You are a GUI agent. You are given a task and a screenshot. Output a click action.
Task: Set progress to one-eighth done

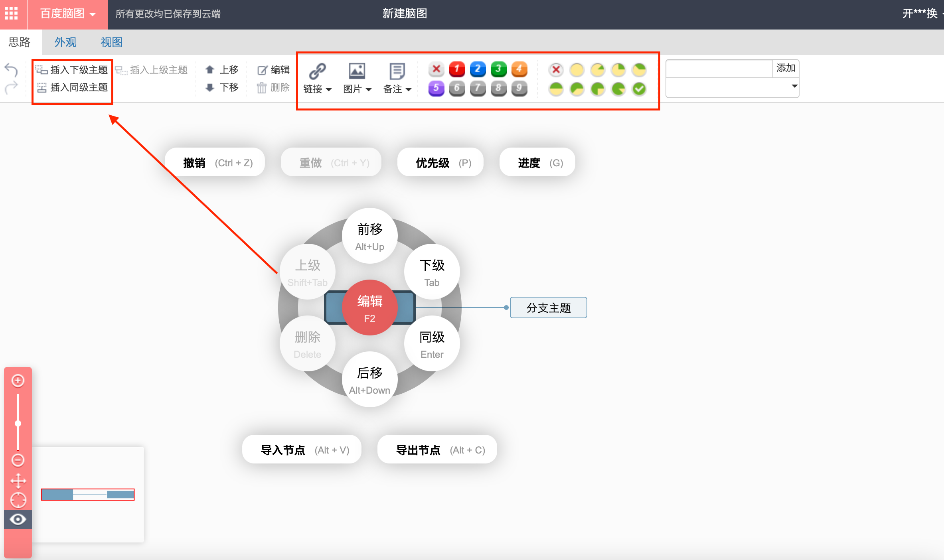click(598, 70)
